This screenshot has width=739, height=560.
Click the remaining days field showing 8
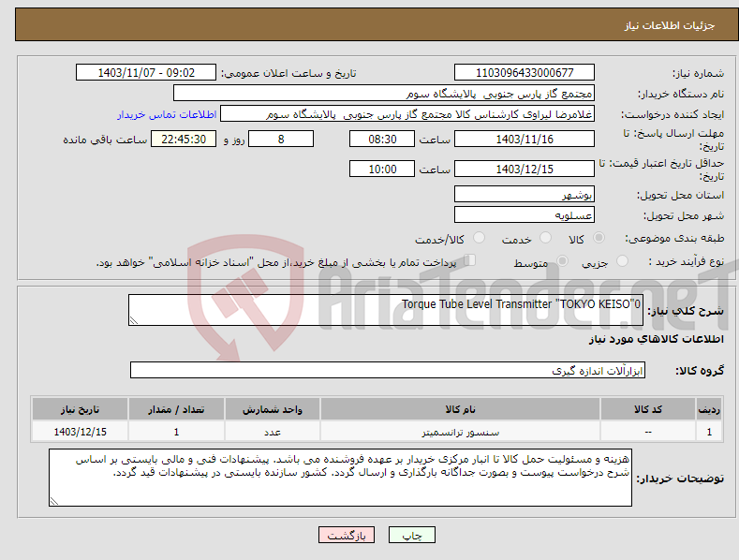[281, 139]
